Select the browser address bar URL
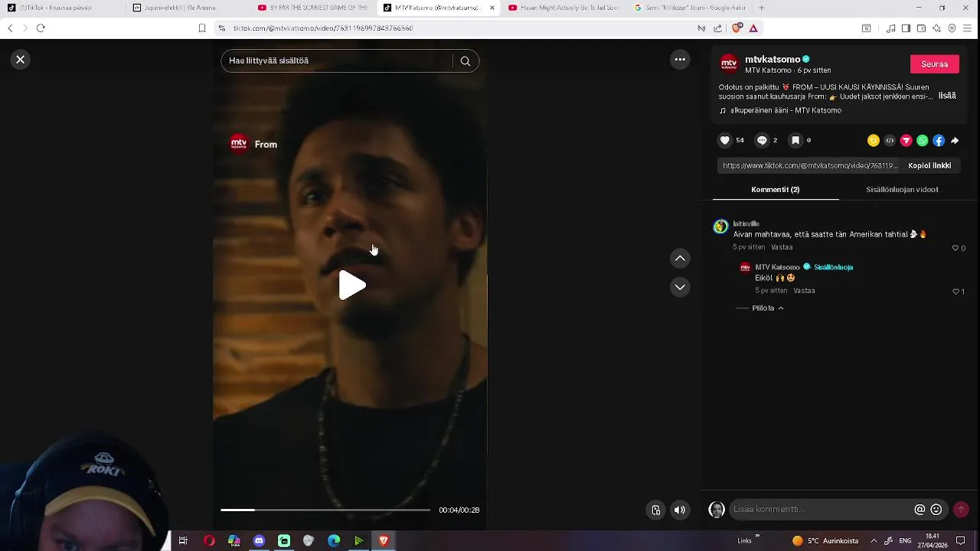The image size is (980, 551). (323, 28)
